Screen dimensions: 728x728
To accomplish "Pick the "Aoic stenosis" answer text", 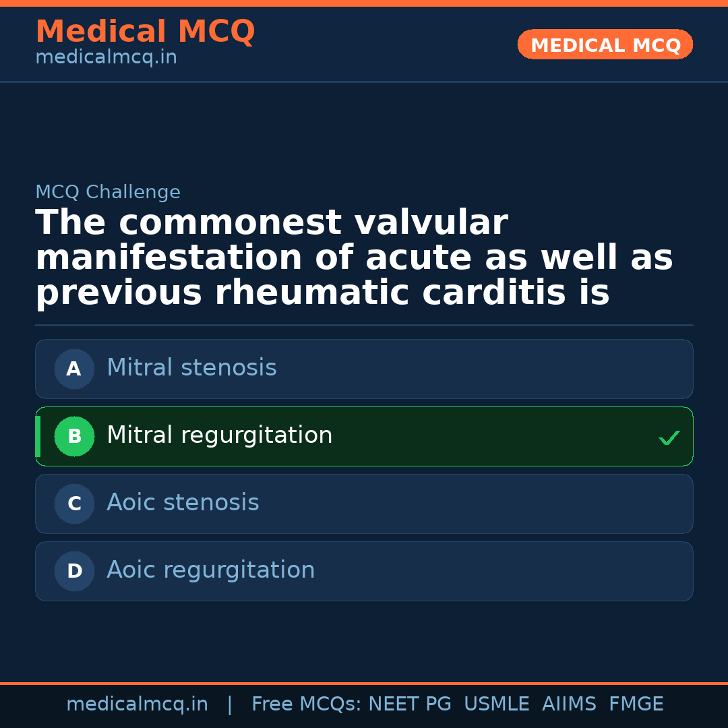I will [183, 503].
